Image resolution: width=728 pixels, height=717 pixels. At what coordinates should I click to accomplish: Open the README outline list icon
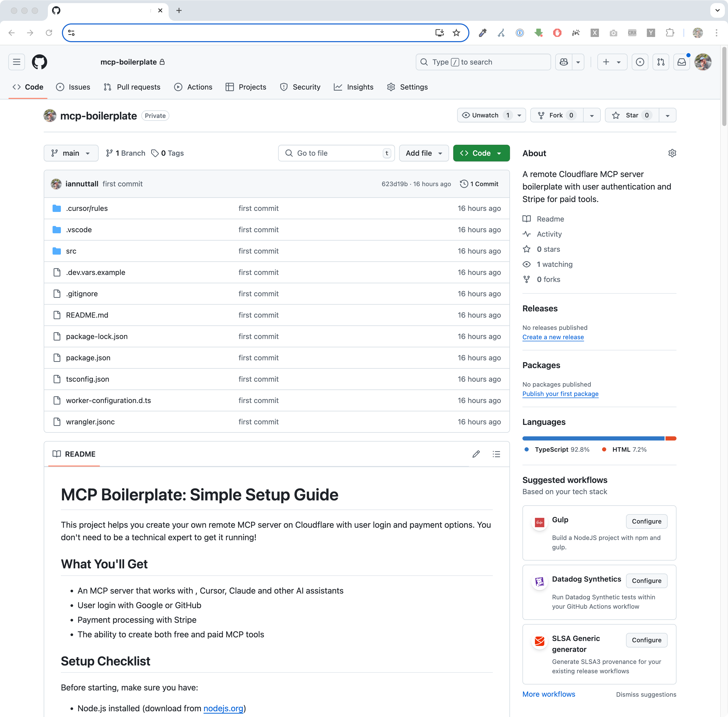coord(496,454)
